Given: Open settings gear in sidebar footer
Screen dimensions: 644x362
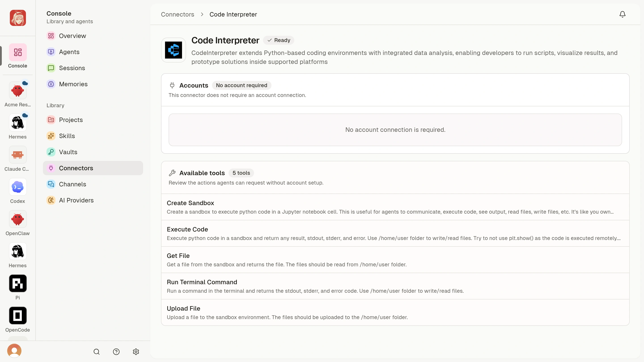Looking at the screenshot, I should click(136, 351).
